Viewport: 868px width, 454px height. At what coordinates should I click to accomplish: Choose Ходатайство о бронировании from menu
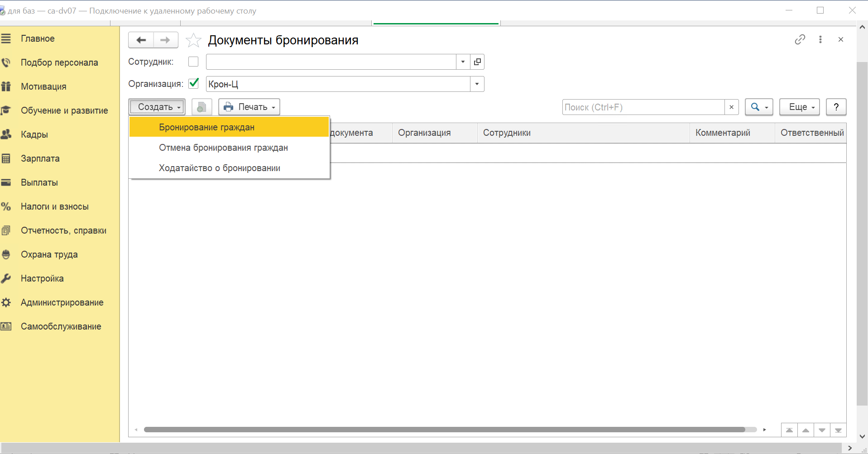pos(219,168)
